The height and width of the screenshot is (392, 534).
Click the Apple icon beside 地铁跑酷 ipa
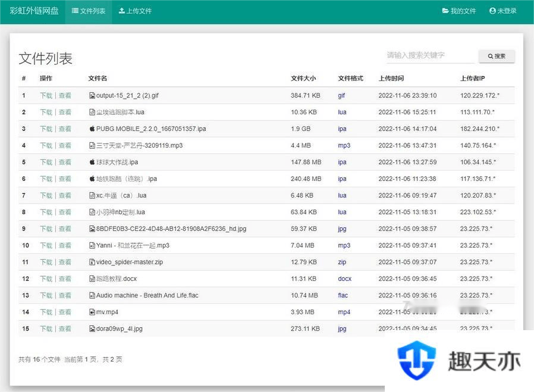click(92, 179)
